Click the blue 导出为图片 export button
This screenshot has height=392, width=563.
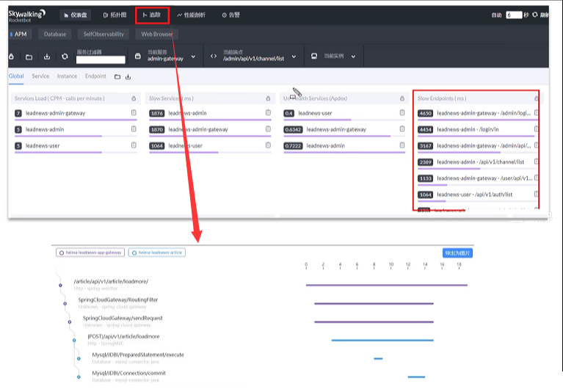(x=457, y=253)
